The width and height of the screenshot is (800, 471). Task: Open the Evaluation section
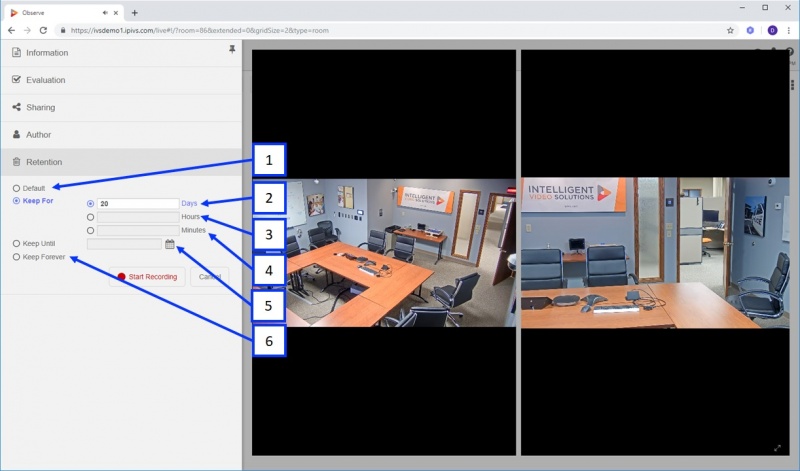click(x=121, y=80)
